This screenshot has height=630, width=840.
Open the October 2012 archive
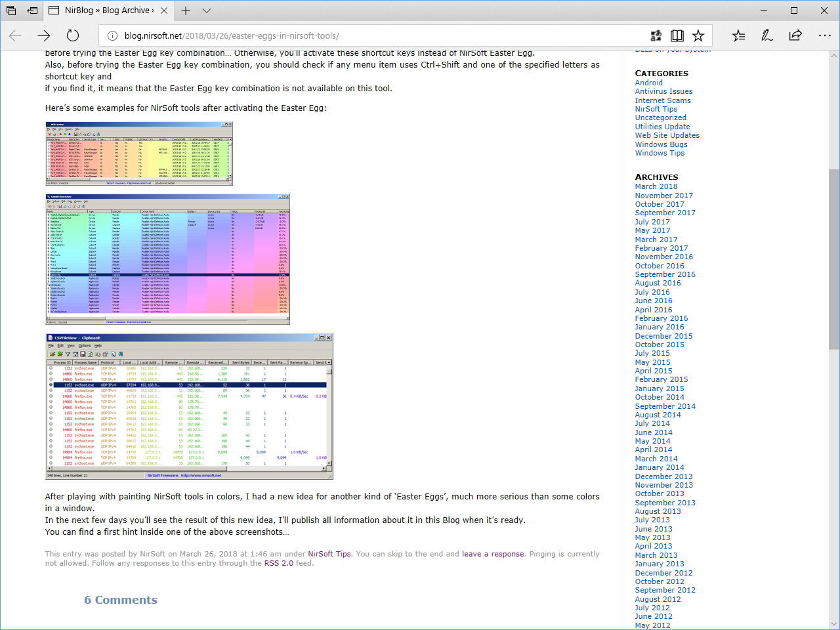point(660,581)
